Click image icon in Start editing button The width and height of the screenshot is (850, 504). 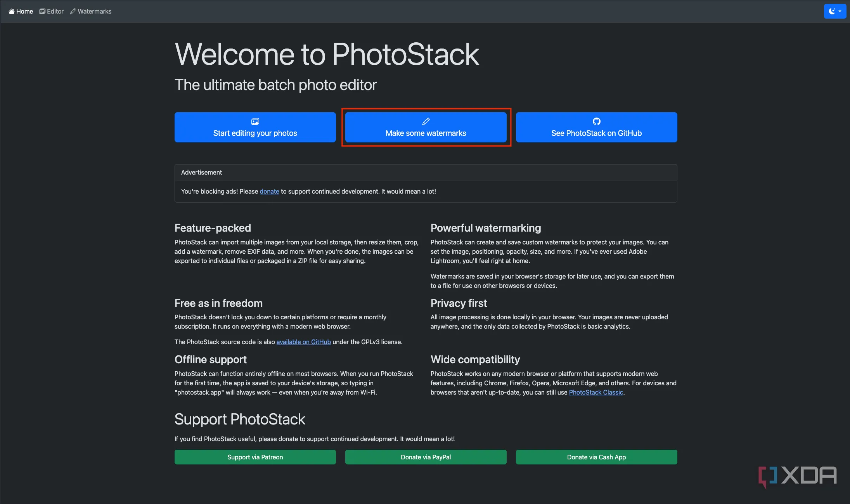point(255,121)
